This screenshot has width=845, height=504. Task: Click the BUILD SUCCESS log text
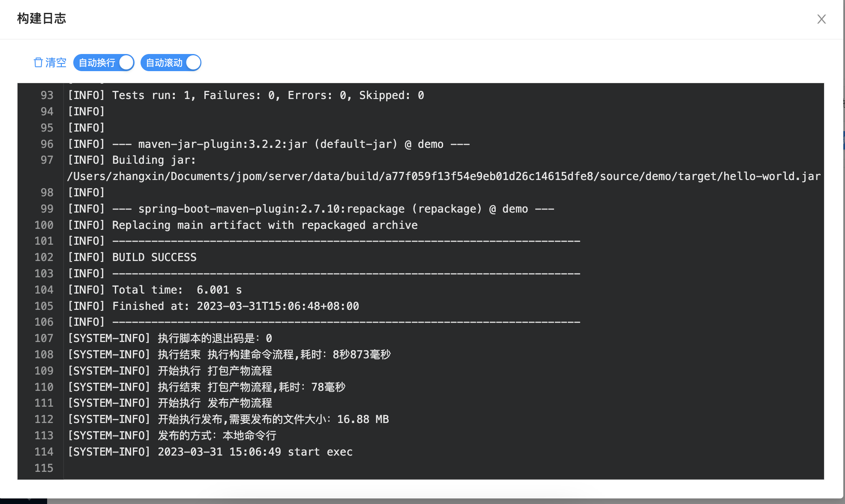tap(154, 257)
